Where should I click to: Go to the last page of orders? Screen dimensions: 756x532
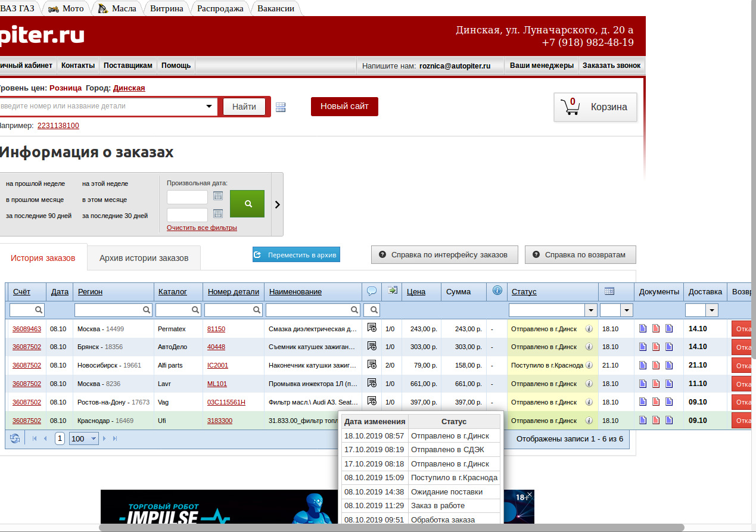coord(115,438)
